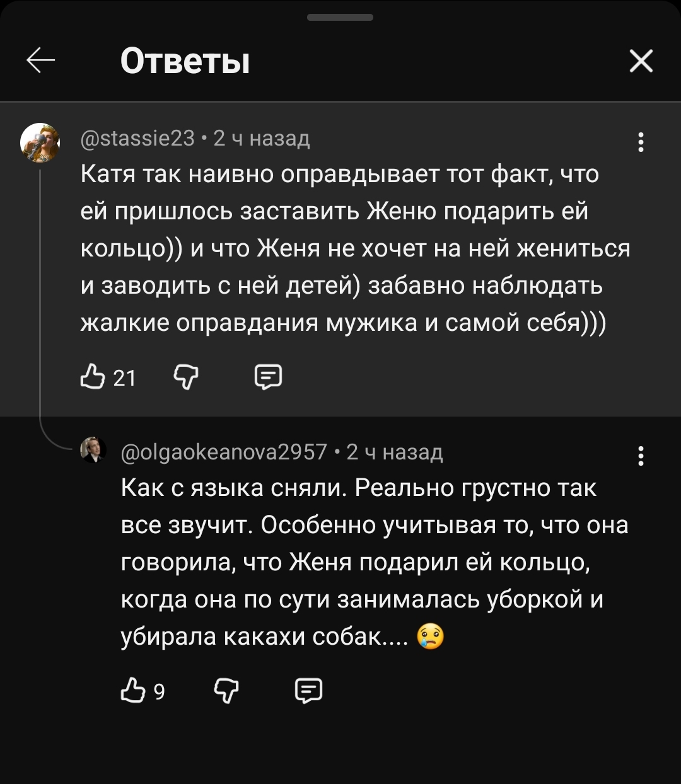Screen dimensions: 681x784
Task: Tap the 21 likes count
Action: click(124, 378)
